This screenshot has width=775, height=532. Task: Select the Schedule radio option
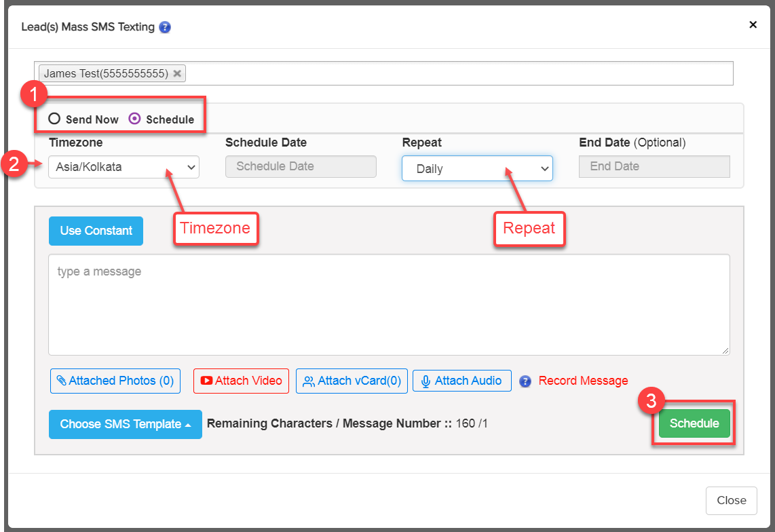[135, 119]
